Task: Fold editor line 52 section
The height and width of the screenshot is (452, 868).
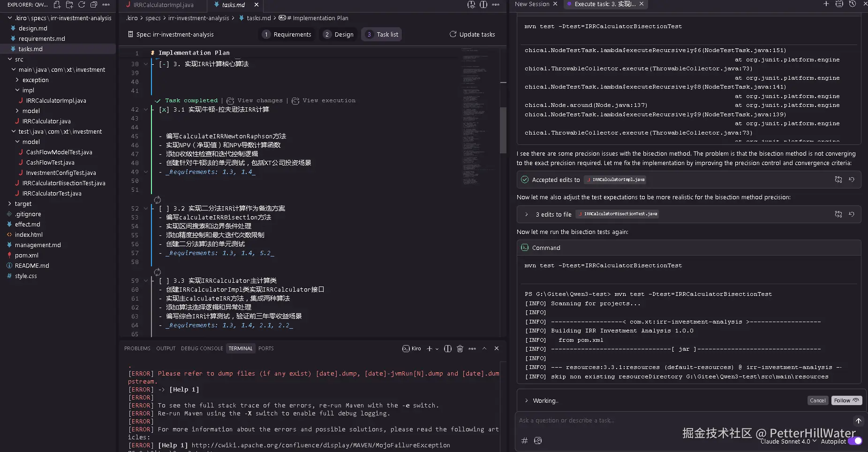Action: point(146,209)
